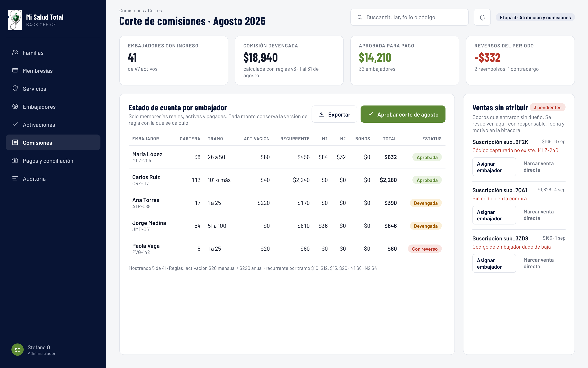Focus the search titular, folio o código field
Viewport: 588px width, 368px height.
pyautogui.click(x=409, y=17)
